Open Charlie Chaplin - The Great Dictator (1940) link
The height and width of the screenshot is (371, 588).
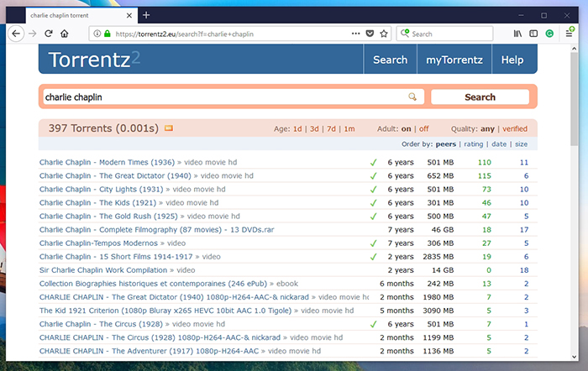pos(115,175)
